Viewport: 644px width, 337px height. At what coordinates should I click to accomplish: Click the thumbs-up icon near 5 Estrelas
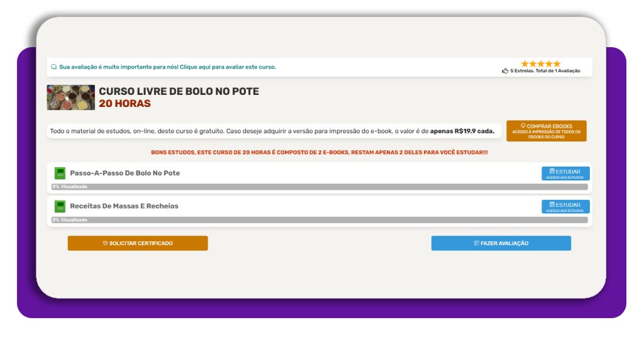[505, 70]
